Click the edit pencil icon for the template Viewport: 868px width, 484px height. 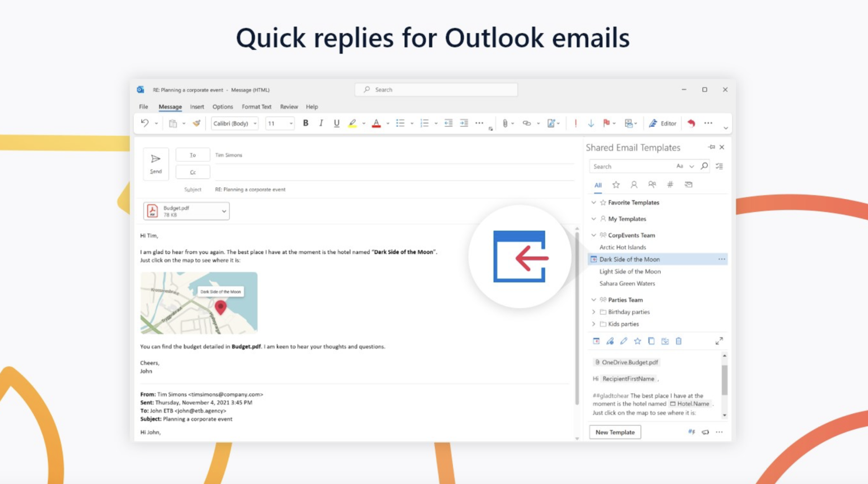point(624,341)
